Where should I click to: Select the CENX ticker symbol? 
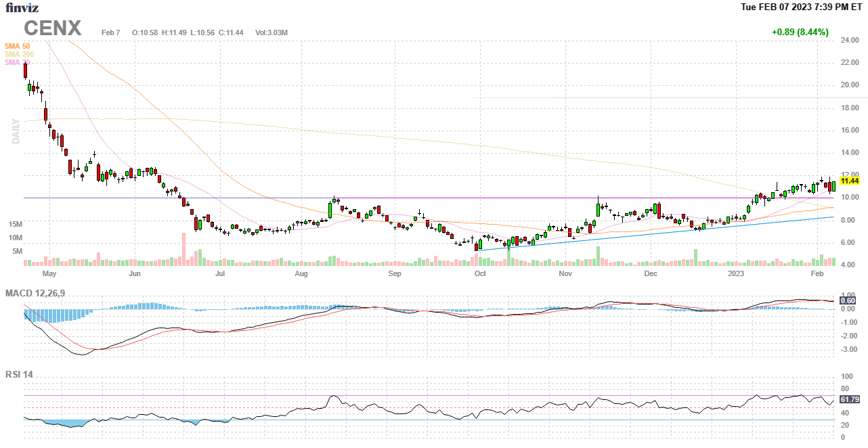(x=53, y=28)
